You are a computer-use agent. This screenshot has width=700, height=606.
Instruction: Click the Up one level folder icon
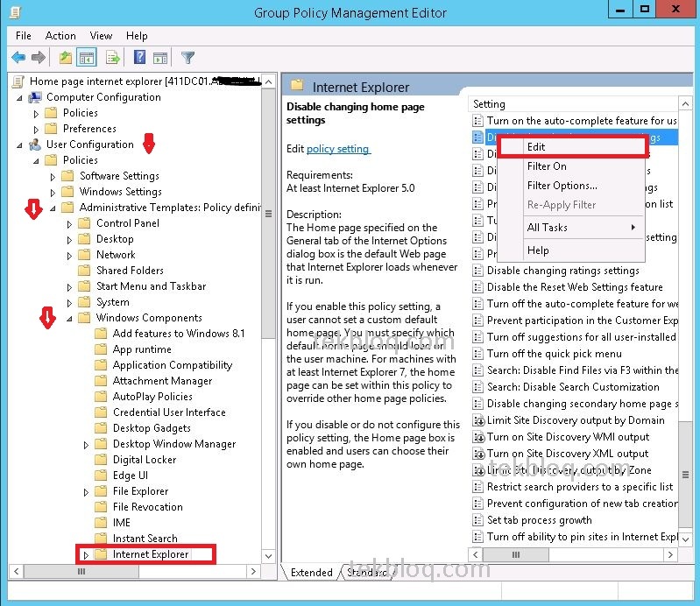pyautogui.click(x=66, y=58)
